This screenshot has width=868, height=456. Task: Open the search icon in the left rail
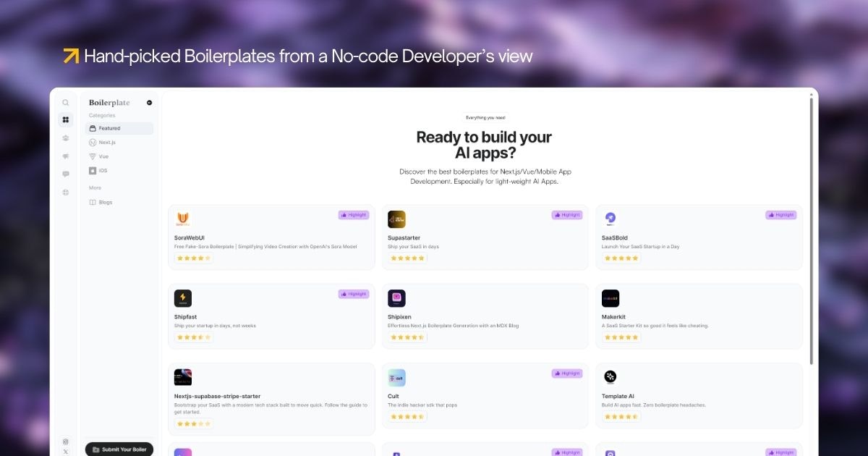[x=66, y=103]
